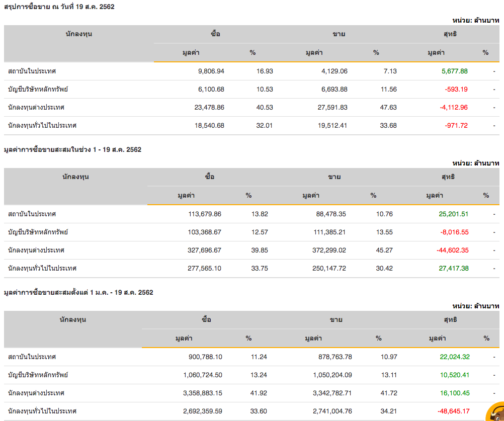Click the green net value 10,520.41
Viewport: 504px width, 421px height.
(455, 375)
